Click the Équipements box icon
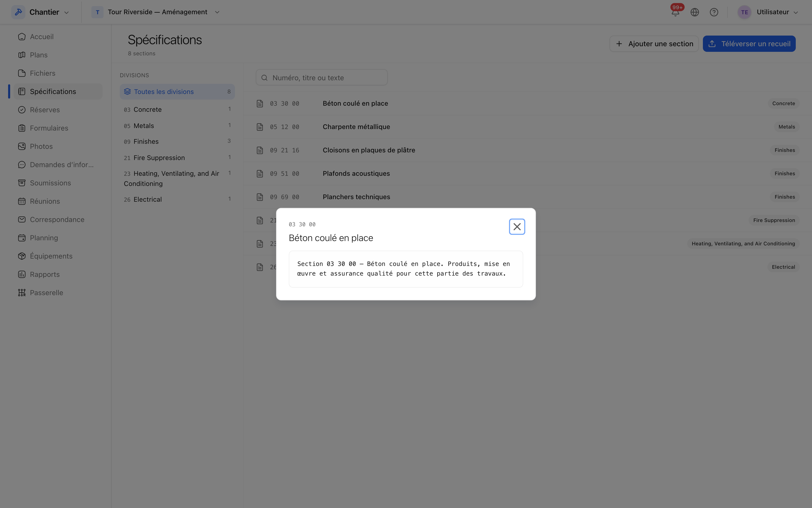812x508 pixels. pos(22,256)
